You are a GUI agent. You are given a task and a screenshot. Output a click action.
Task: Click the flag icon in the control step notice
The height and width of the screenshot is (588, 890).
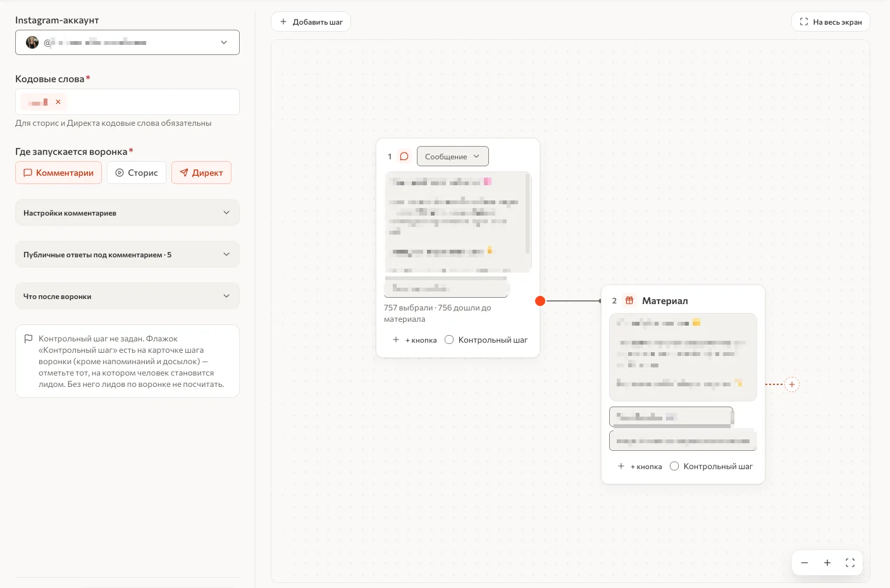[x=28, y=339]
